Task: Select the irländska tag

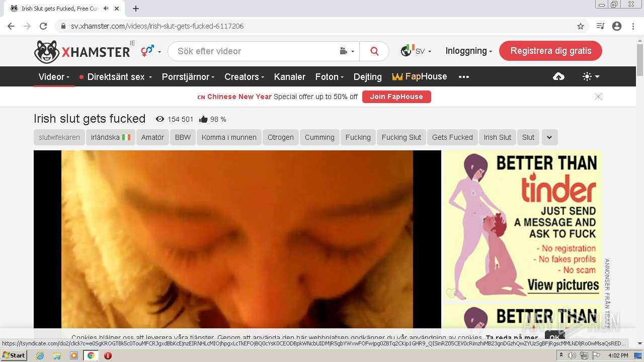Action: (111, 137)
